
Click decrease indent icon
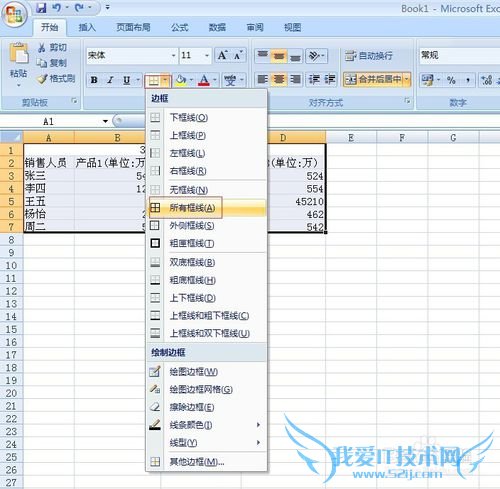(314, 80)
